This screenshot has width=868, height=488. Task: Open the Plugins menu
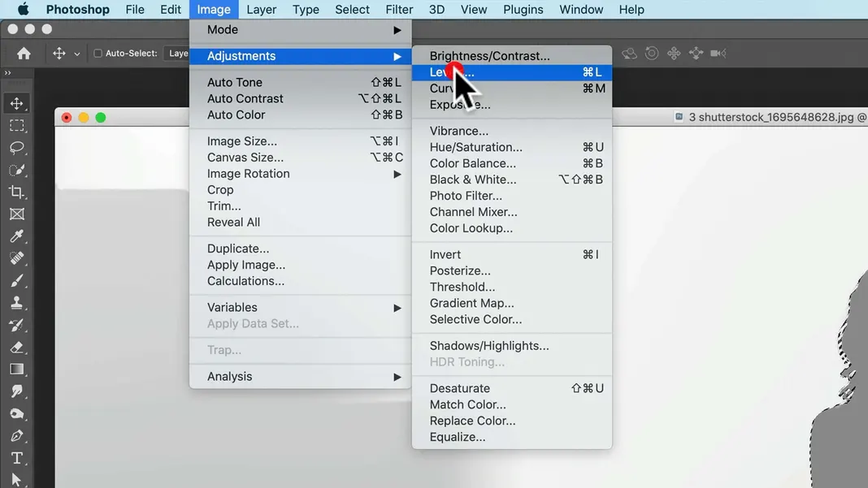click(523, 10)
